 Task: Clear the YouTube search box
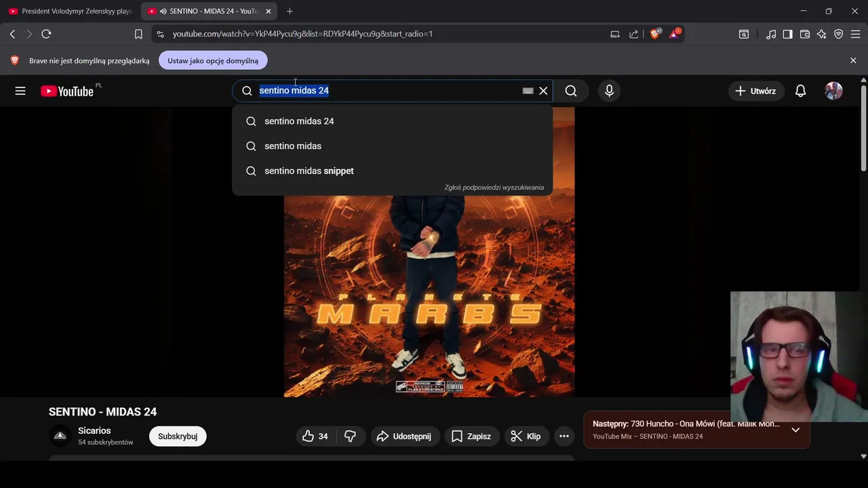click(543, 91)
